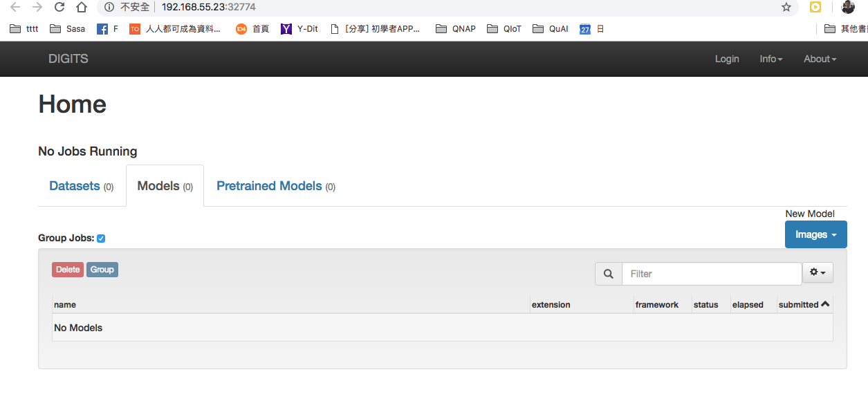Open the yellow extension icon in toolbar

[x=815, y=7]
